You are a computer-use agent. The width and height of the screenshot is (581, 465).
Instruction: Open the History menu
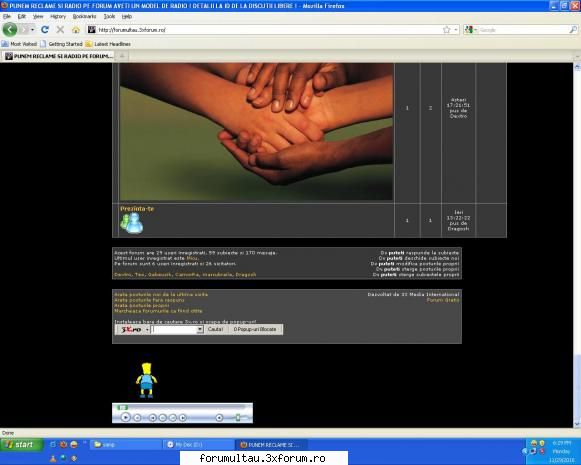point(58,16)
